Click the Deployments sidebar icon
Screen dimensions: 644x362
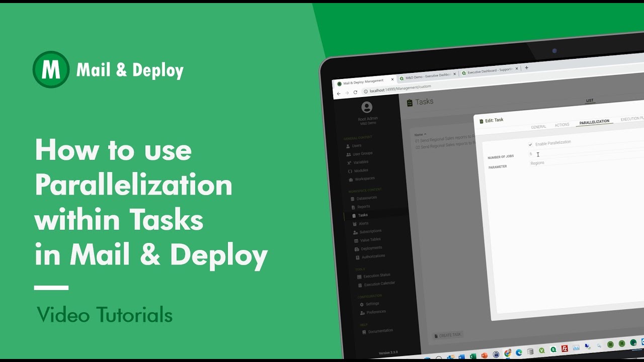357,249
